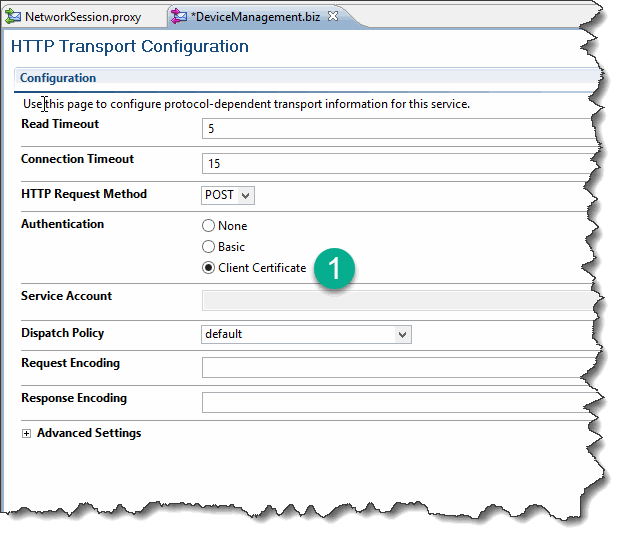This screenshot has width=627, height=543.
Task: Select the None authentication option
Action: pyautogui.click(x=208, y=226)
